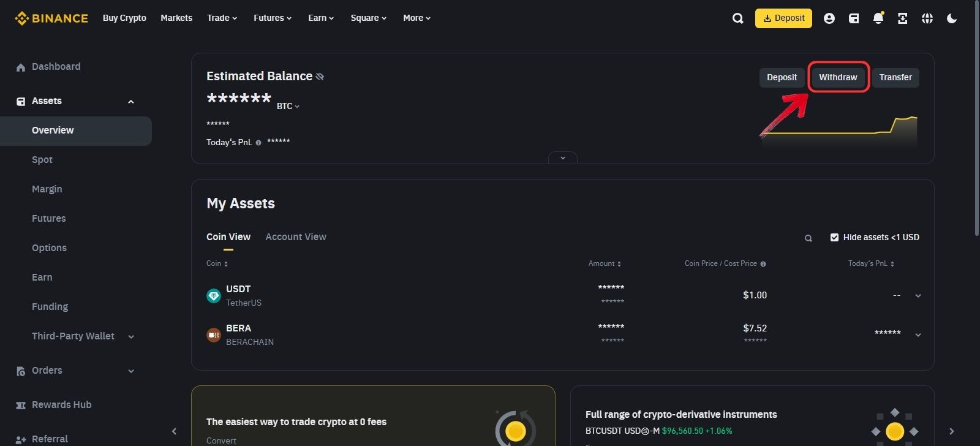Open the Earn dropdown in top nav
Image resolution: width=980 pixels, height=446 pixels.
(x=321, y=18)
